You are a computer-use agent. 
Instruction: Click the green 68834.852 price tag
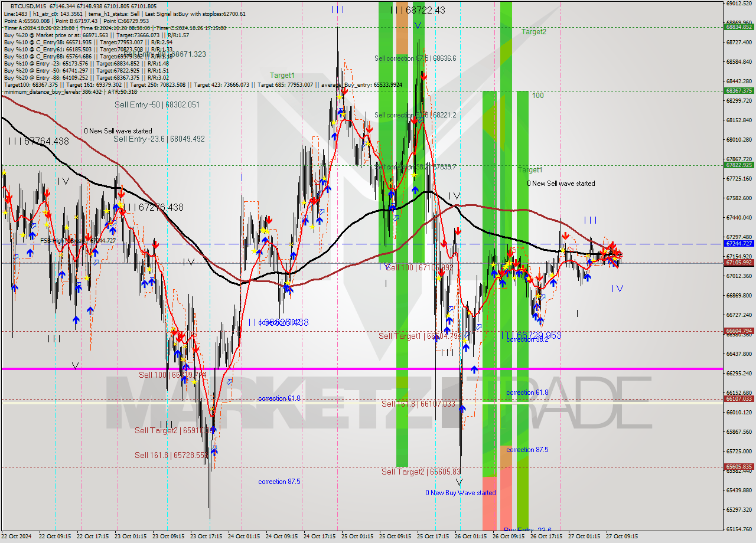click(x=739, y=27)
